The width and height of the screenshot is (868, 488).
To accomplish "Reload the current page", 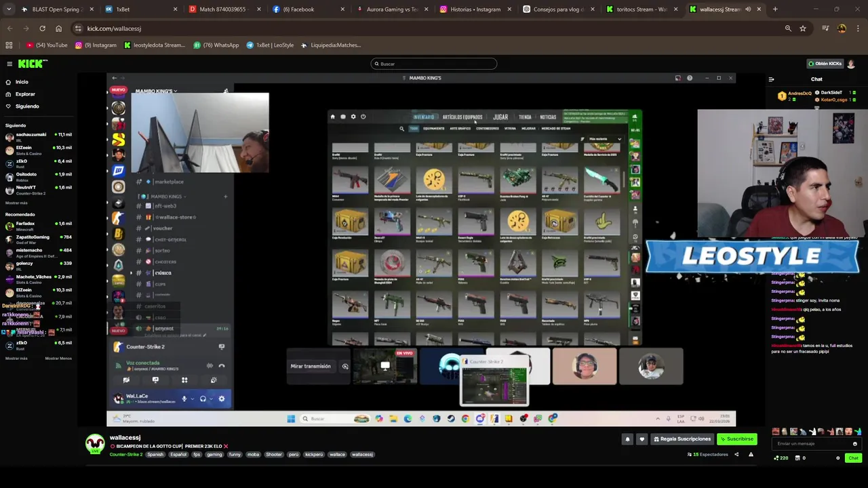I will (x=42, y=28).
